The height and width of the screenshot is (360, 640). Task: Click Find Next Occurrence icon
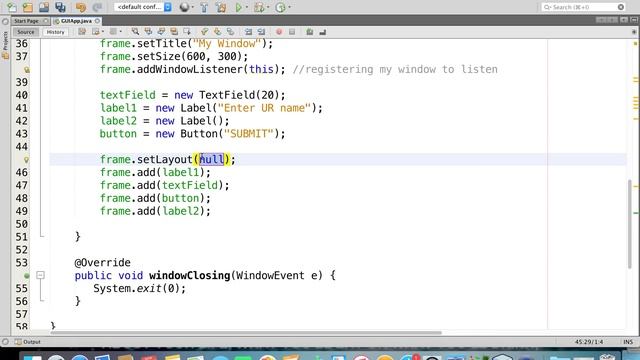[x=161, y=32]
